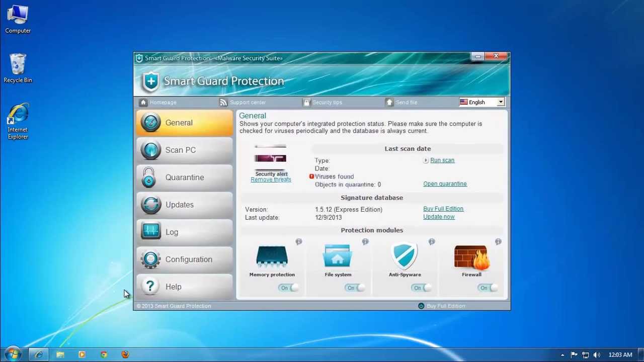Select the Computer desktop icon
Screen dimensions: 644x362
coord(18,20)
